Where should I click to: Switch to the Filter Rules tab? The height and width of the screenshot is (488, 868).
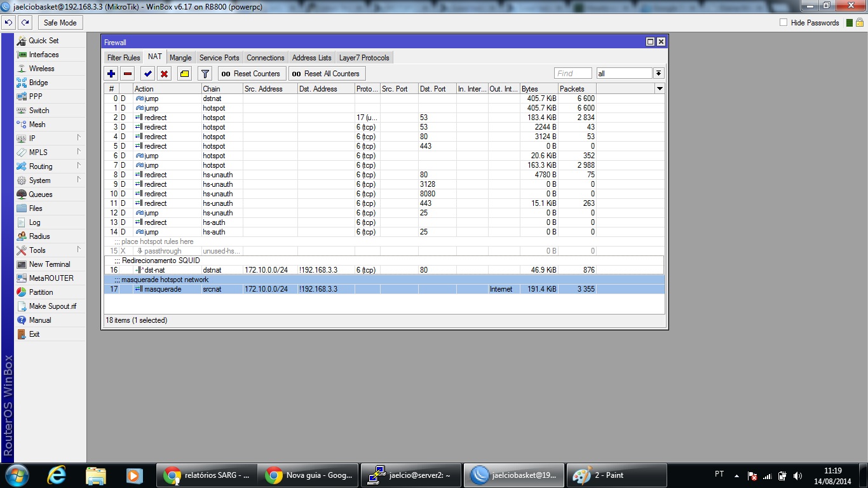point(123,58)
